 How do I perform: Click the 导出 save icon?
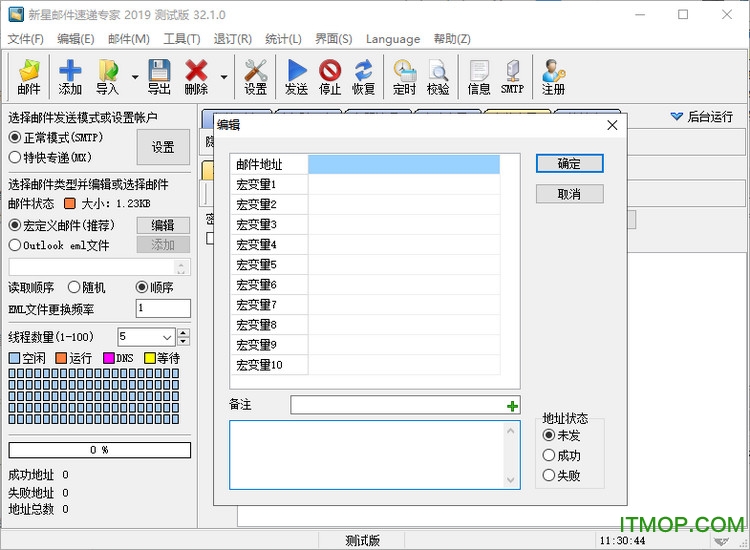159,76
